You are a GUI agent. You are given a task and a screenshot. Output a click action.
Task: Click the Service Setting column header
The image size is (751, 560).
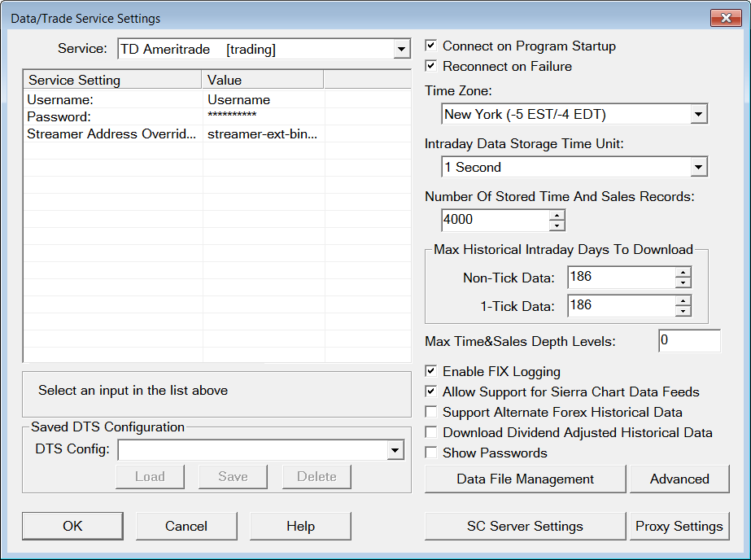point(112,80)
